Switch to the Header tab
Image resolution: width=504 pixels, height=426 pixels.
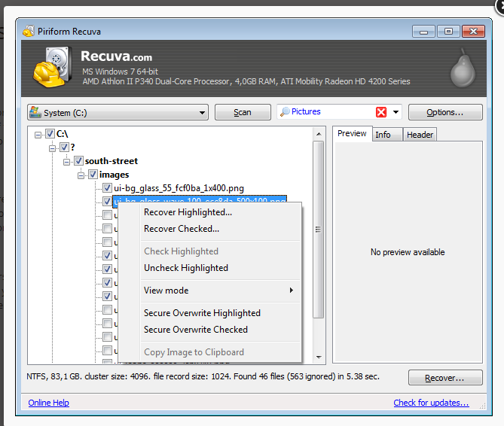coord(420,135)
